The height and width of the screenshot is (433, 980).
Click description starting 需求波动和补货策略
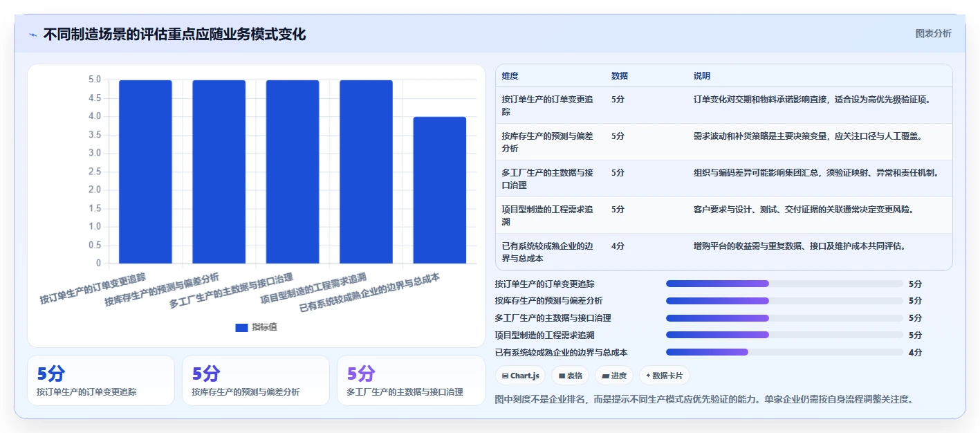click(x=808, y=136)
